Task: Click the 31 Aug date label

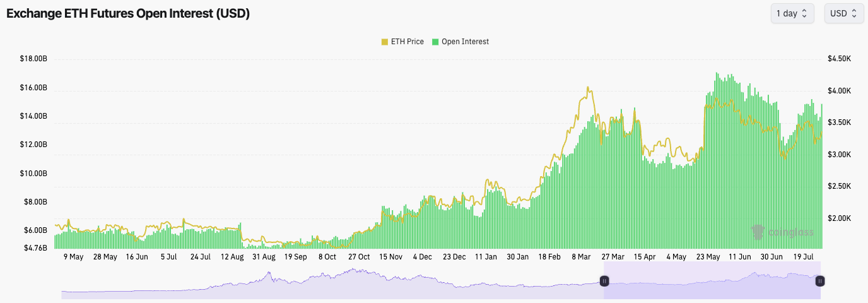Action: click(x=264, y=257)
